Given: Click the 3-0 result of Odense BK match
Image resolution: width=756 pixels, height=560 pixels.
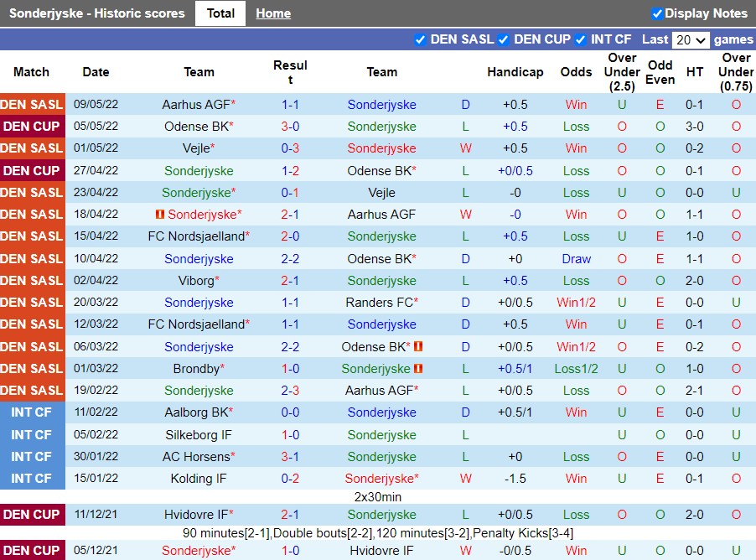Looking at the screenshot, I should tap(290, 127).
